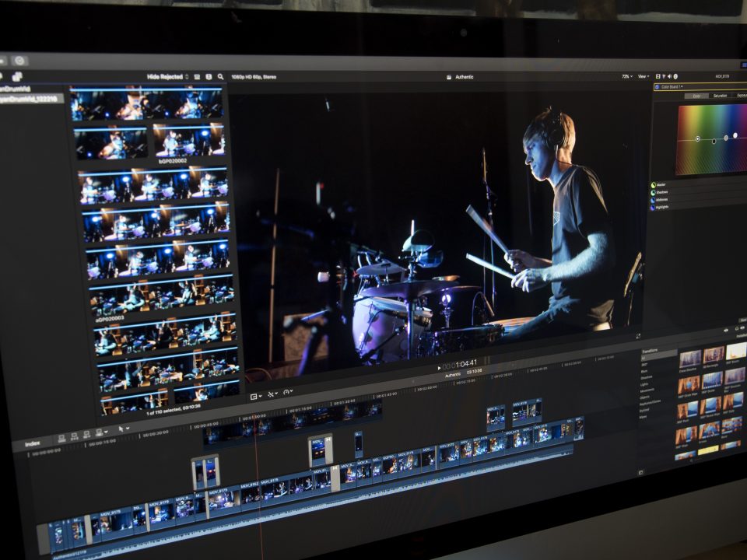Select the white Highlights puck on color board

tap(735, 135)
